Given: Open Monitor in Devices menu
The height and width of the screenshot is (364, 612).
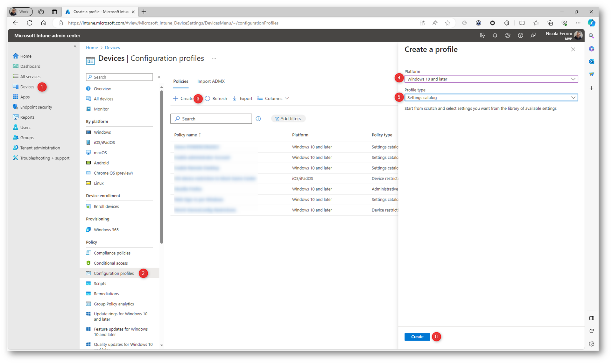Looking at the screenshot, I should pyautogui.click(x=97, y=109).
